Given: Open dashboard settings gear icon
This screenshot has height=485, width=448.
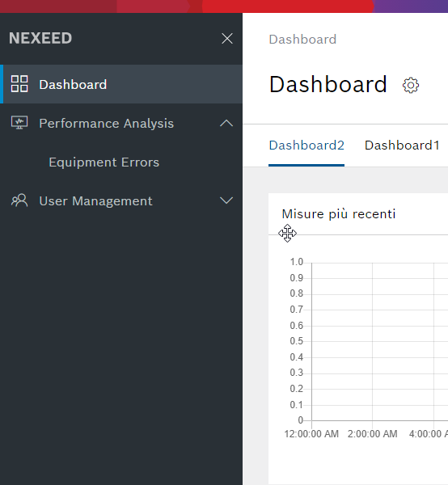Looking at the screenshot, I should (x=411, y=85).
